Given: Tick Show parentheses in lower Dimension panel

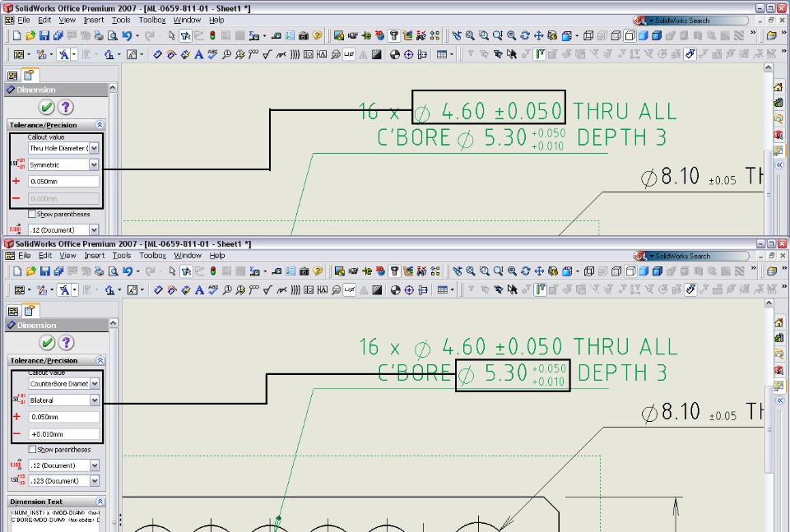Looking at the screenshot, I should click(32, 450).
